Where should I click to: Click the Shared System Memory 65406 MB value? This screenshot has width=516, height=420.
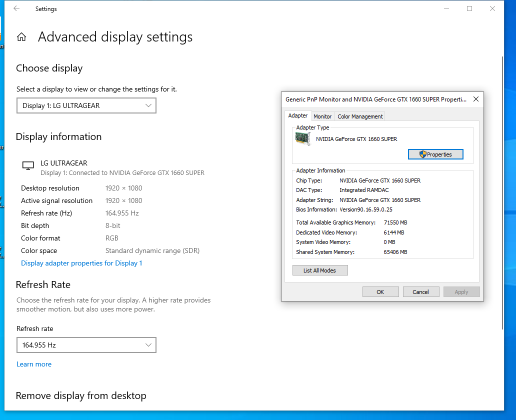pos(395,252)
